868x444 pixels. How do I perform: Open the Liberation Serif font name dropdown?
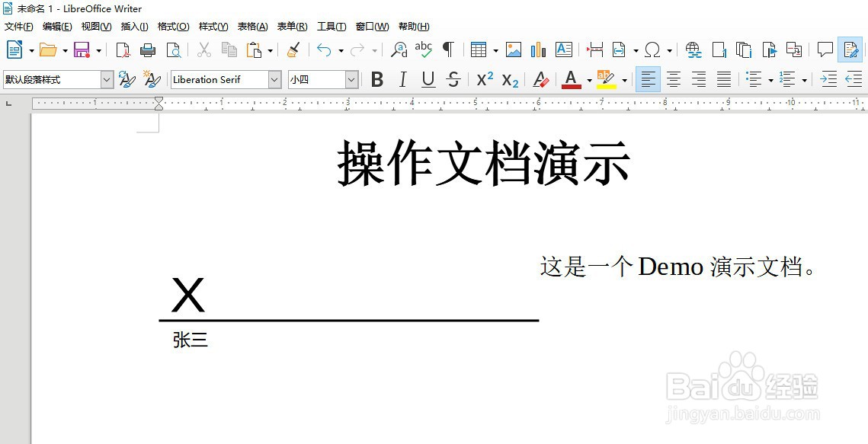(275, 79)
